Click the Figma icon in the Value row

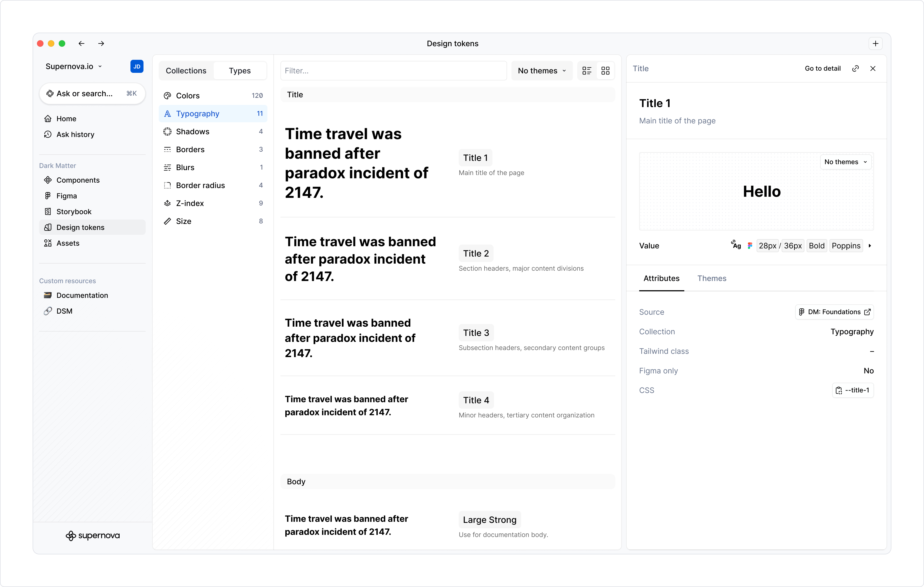750,246
